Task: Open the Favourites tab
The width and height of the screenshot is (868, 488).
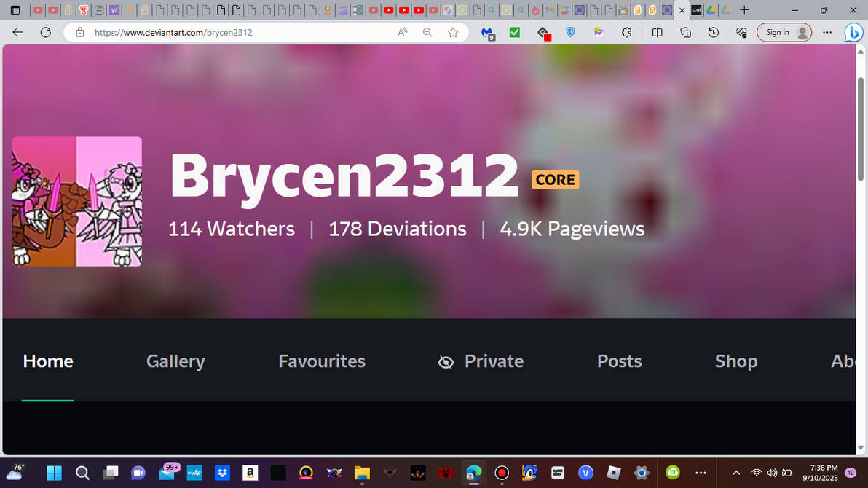Action: click(x=322, y=361)
